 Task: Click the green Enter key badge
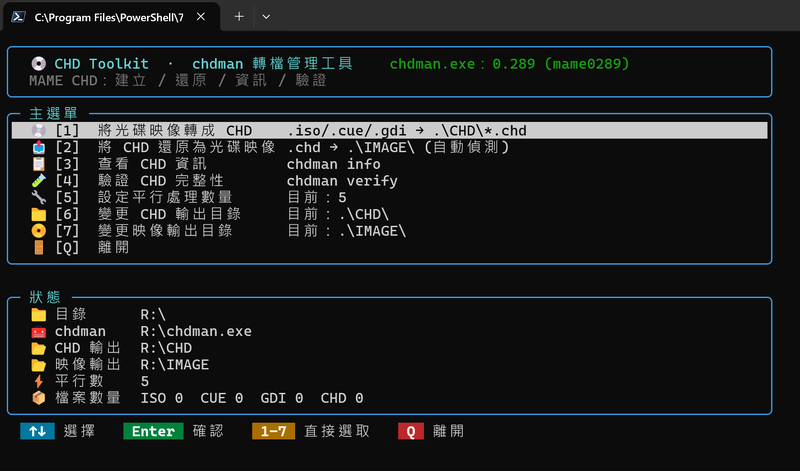point(153,431)
